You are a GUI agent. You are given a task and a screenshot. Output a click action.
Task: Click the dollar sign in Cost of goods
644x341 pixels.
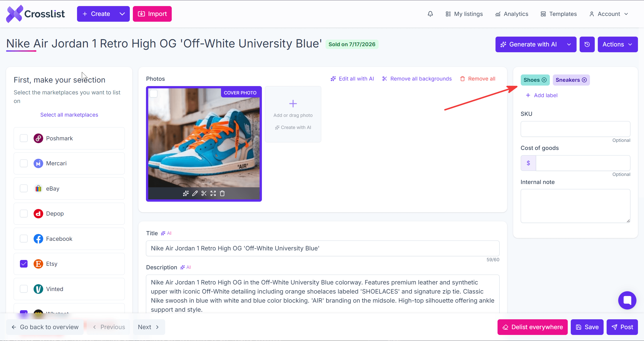click(528, 163)
